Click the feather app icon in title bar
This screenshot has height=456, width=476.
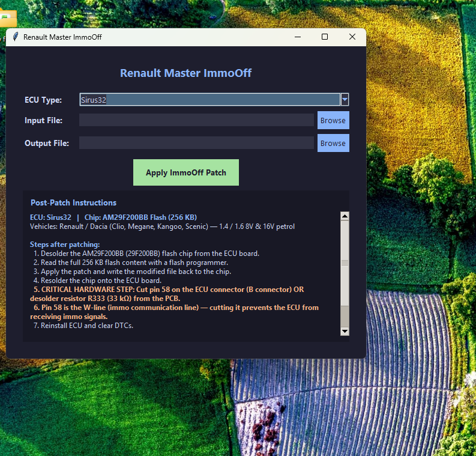click(16, 37)
